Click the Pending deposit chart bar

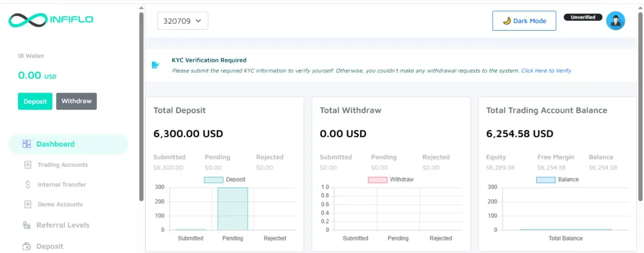232,209
